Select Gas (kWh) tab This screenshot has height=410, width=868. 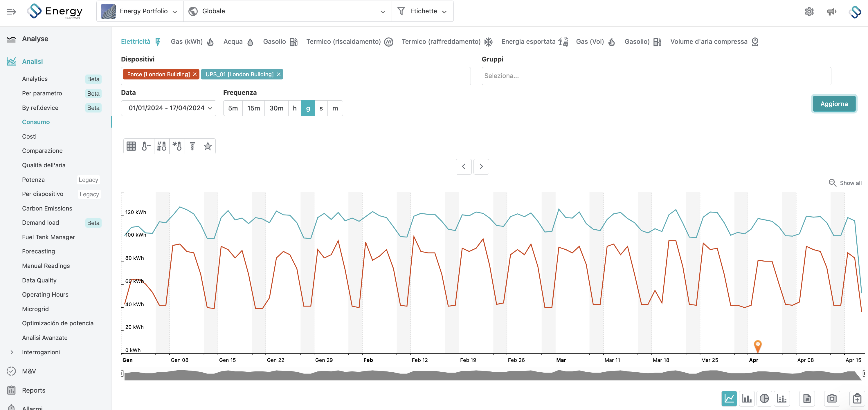click(192, 42)
